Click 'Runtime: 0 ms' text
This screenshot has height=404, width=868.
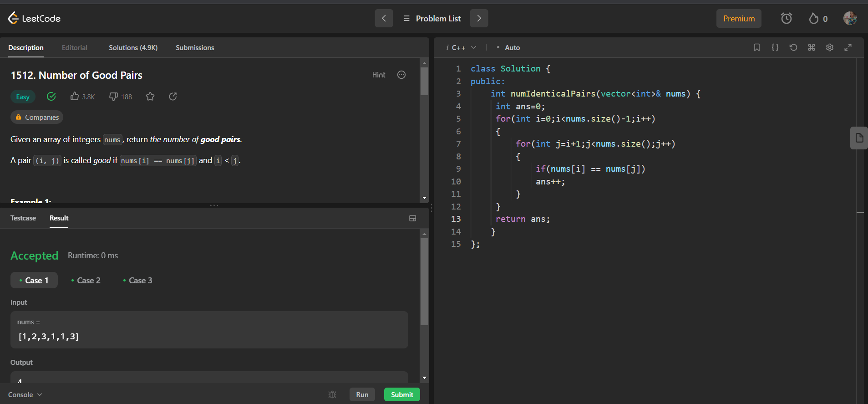[93, 256]
